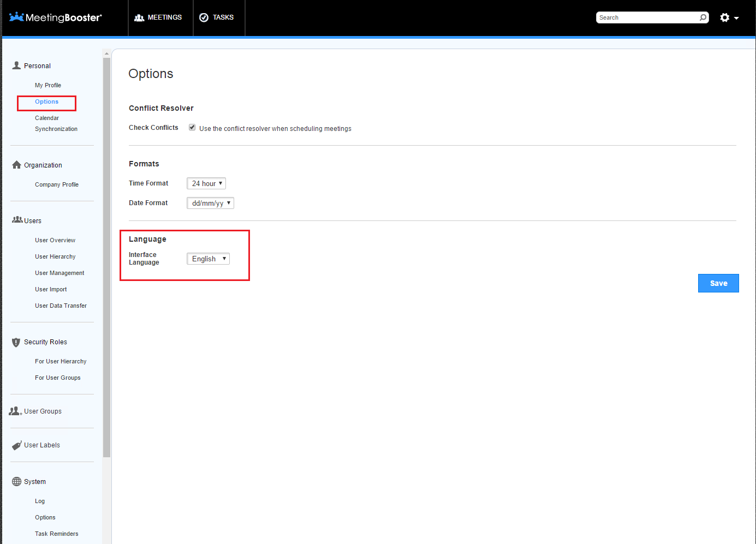Switch to the MEETINGS tab
Screen dimensions: 756x544
coord(159,17)
